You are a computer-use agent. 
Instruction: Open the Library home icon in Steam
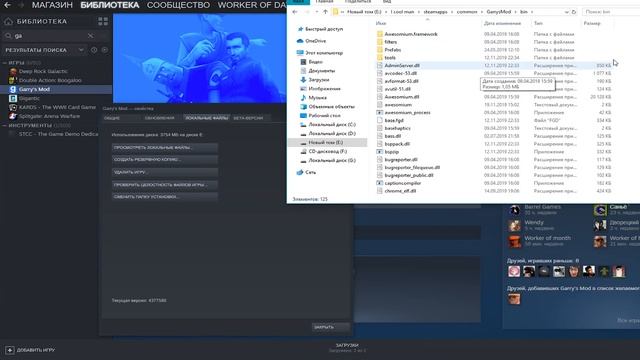pos(8,21)
